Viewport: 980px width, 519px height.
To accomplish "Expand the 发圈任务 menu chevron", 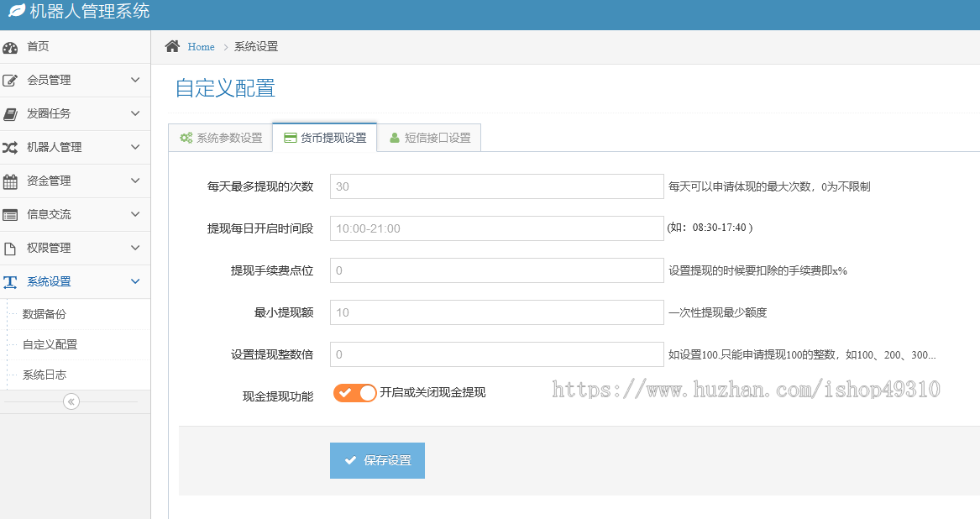I will 135,113.
